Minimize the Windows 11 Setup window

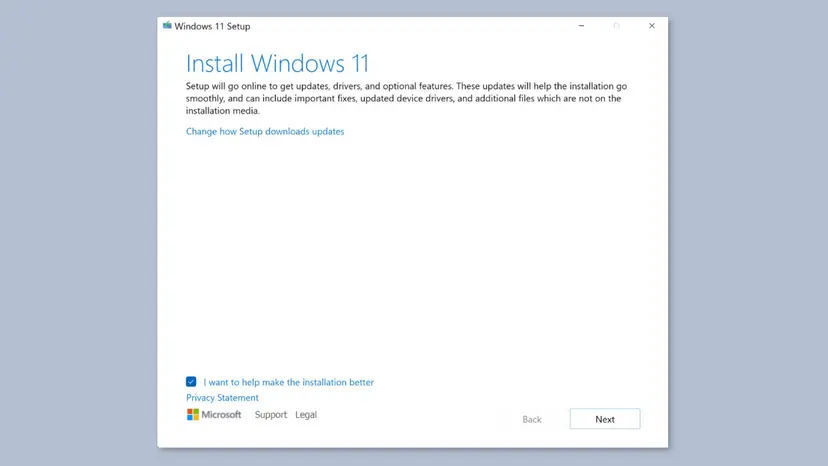pyautogui.click(x=581, y=25)
